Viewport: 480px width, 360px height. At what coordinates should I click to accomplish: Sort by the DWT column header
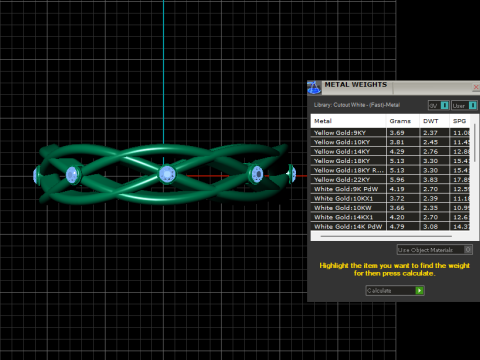434,121
